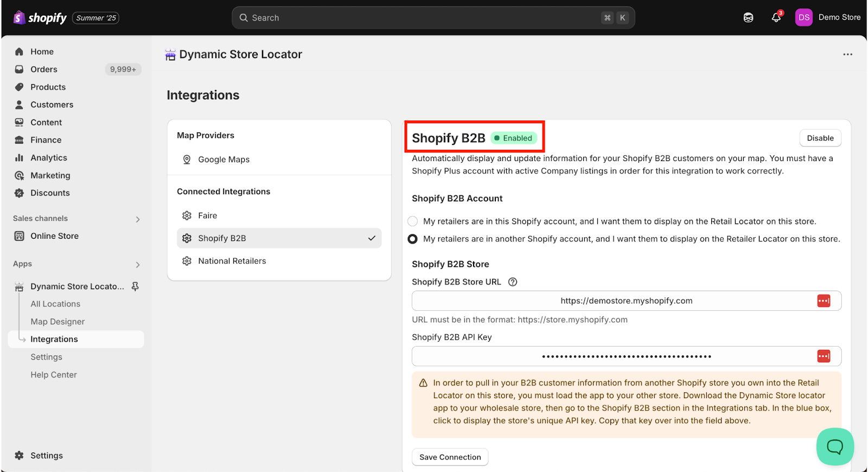Click the Marketing target icon
Image resolution: width=868 pixels, height=472 pixels.
(20, 175)
